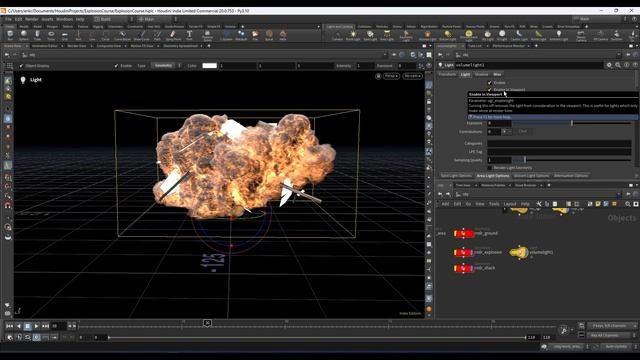This screenshot has width=640, height=360.
Task: Select the Spray Paint shelf tool
Action: (x=173, y=35)
